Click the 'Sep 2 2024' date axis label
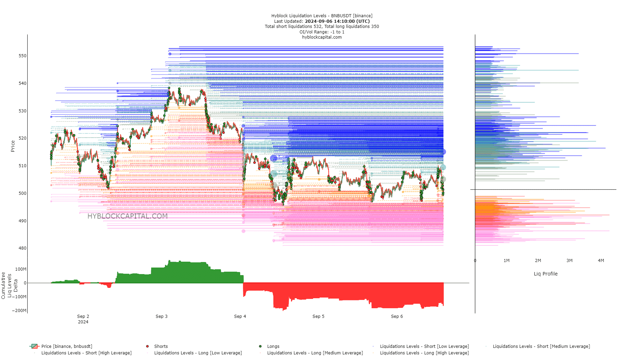The height and width of the screenshot is (362, 644). pos(83,319)
